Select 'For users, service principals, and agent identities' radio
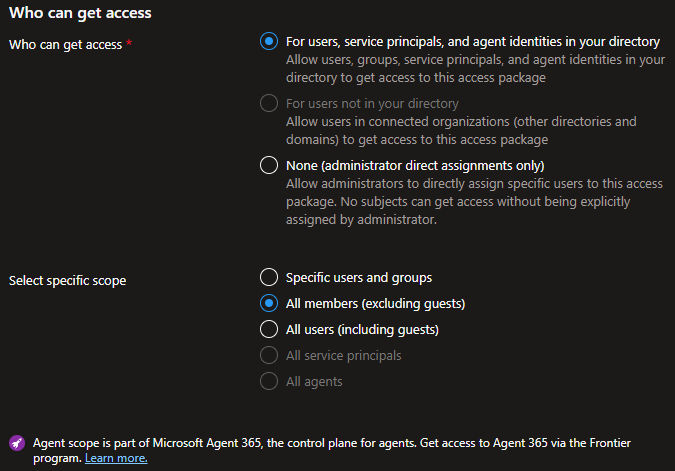The width and height of the screenshot is (675, 471). (x=269, y=41)
